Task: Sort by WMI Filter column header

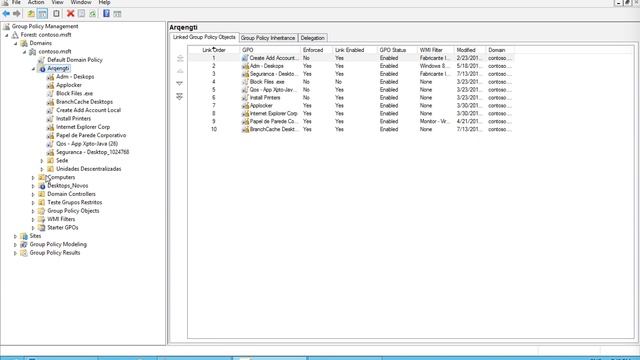Action: pos(436,50)
